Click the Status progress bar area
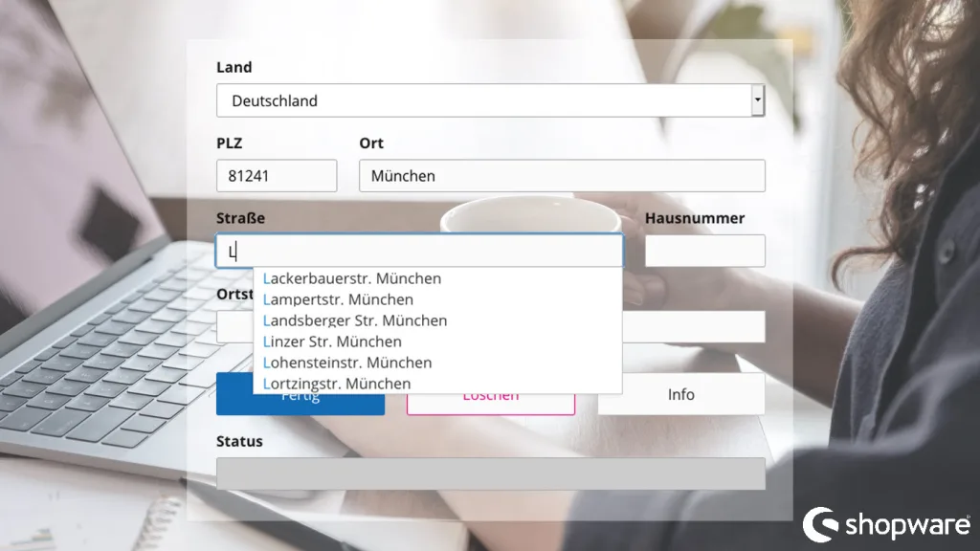980x551 pixels. click(491, 474)
